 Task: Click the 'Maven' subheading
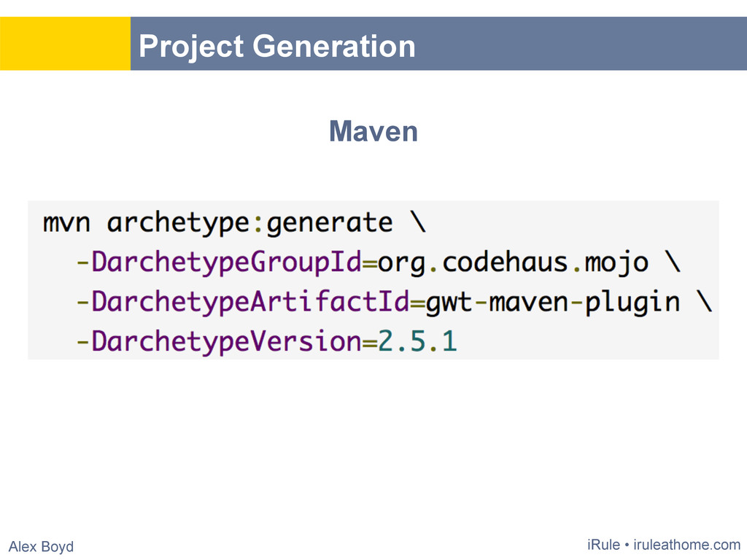pyautogui.click(x=373, y=131)
